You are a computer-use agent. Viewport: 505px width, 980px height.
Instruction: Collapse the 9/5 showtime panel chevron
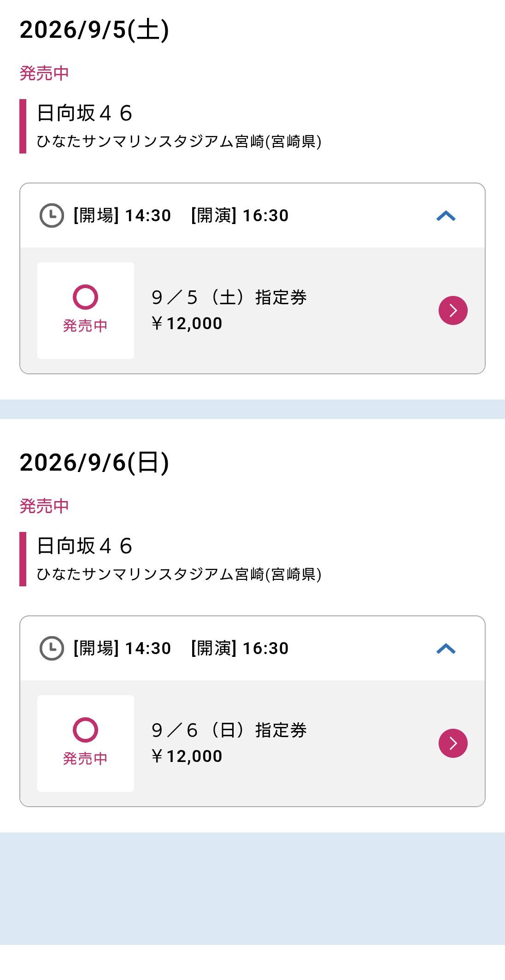coord(446,216)
